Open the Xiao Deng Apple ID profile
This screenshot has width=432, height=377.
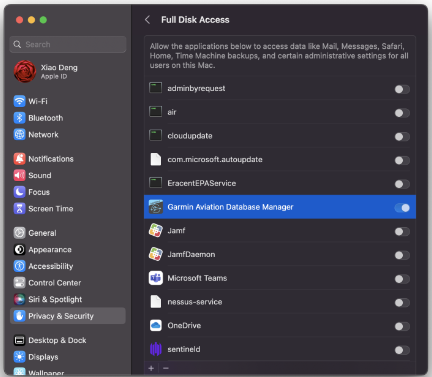point(68,71)
